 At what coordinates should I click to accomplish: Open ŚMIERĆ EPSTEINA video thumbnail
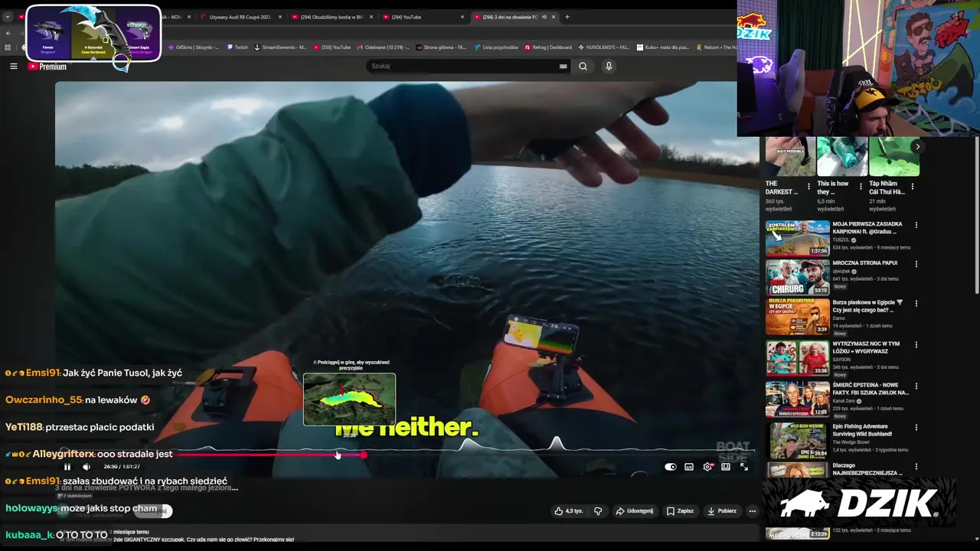point(798,400)
